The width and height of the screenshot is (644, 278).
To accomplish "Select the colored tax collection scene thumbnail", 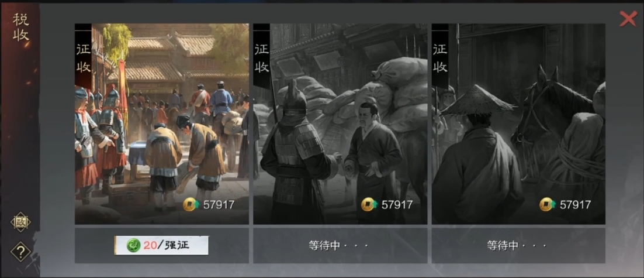I will (162, 124).
